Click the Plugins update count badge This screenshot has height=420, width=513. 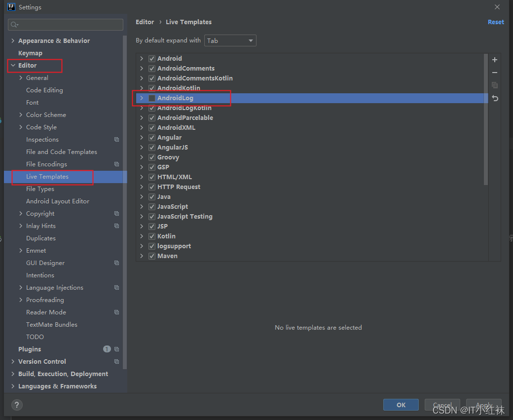(107, 349)
